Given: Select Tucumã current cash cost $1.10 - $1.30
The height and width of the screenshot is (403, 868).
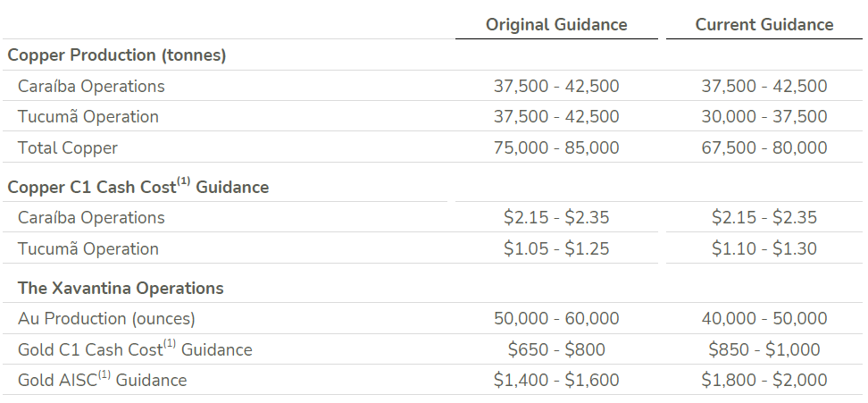Looking at the screenshot, I should (764, 248).
